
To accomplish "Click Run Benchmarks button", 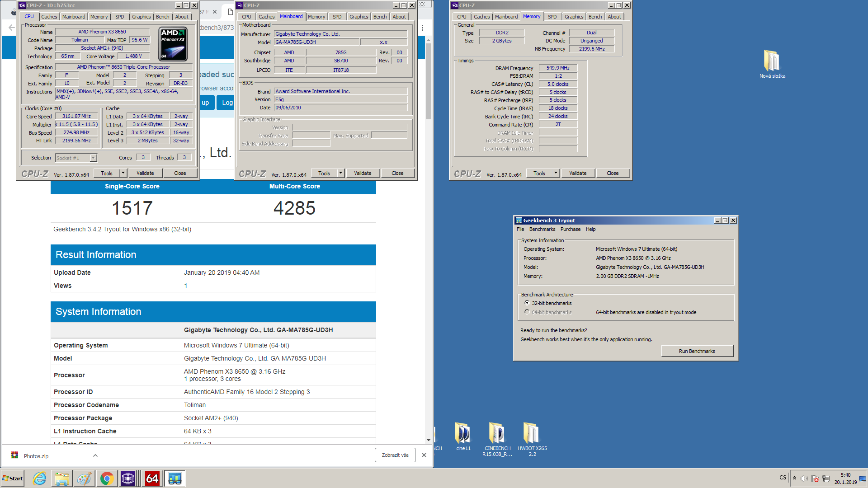I will [x=697, y=351].
